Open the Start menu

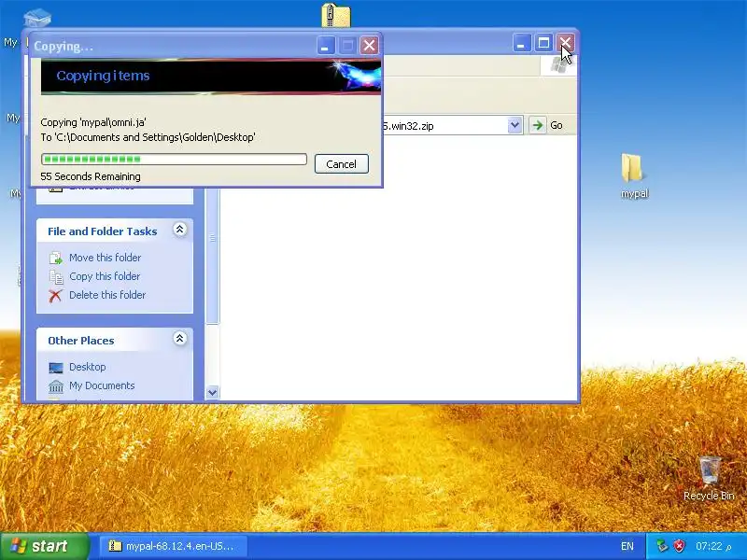pos(45,546)
